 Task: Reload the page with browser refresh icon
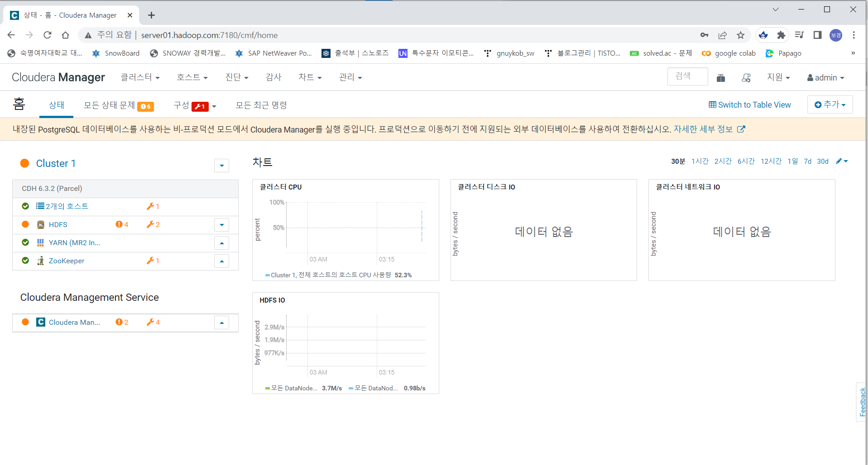pos(48,35)
